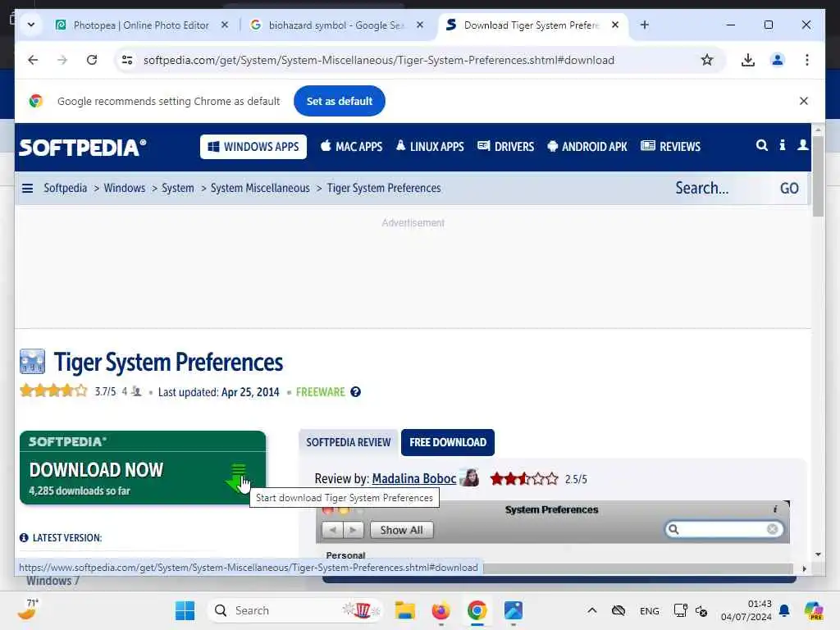View site information icon in address bar
840x630 pixels.
(127, 60)
